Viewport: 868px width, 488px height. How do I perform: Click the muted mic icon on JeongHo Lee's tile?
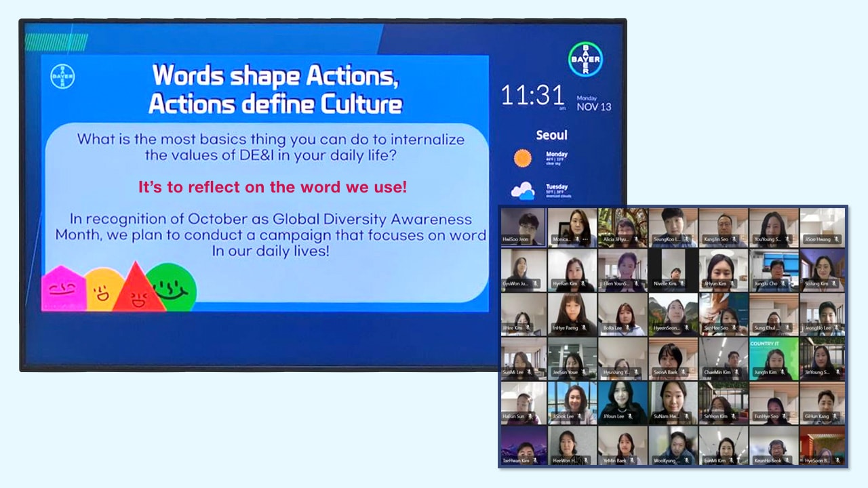coord(836,327)
